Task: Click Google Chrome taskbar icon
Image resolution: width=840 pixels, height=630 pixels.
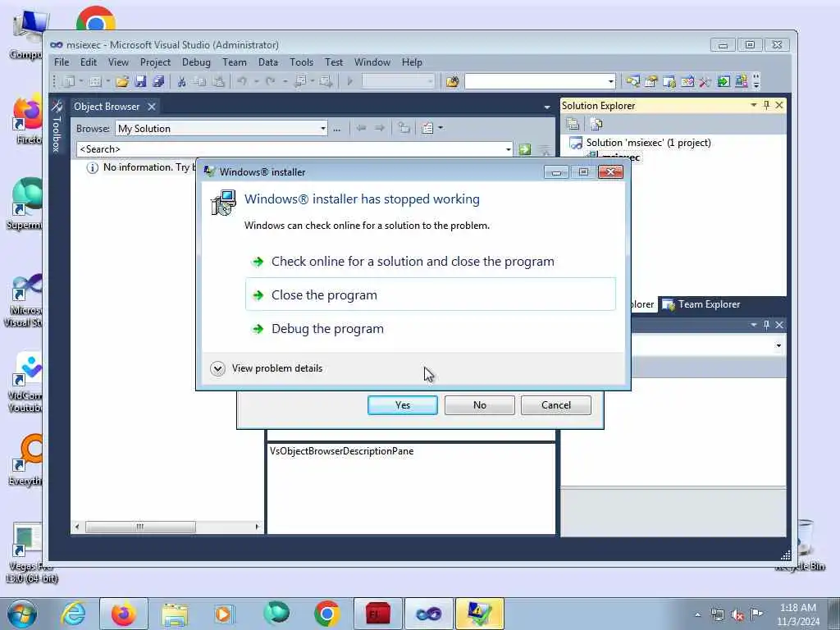Action: click(326, 614)
